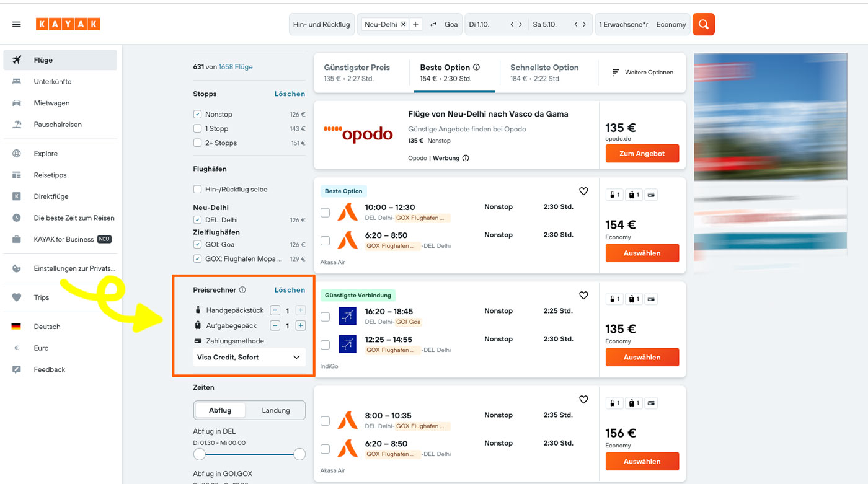This screenshot has width=868, height=484.
Task: Uncheck the Nonstop filter checkbox
Action: tap(198, 114)
